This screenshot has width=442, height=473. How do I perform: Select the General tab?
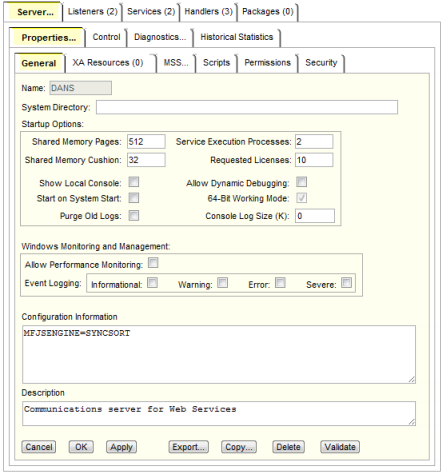(x=39, y=63)
